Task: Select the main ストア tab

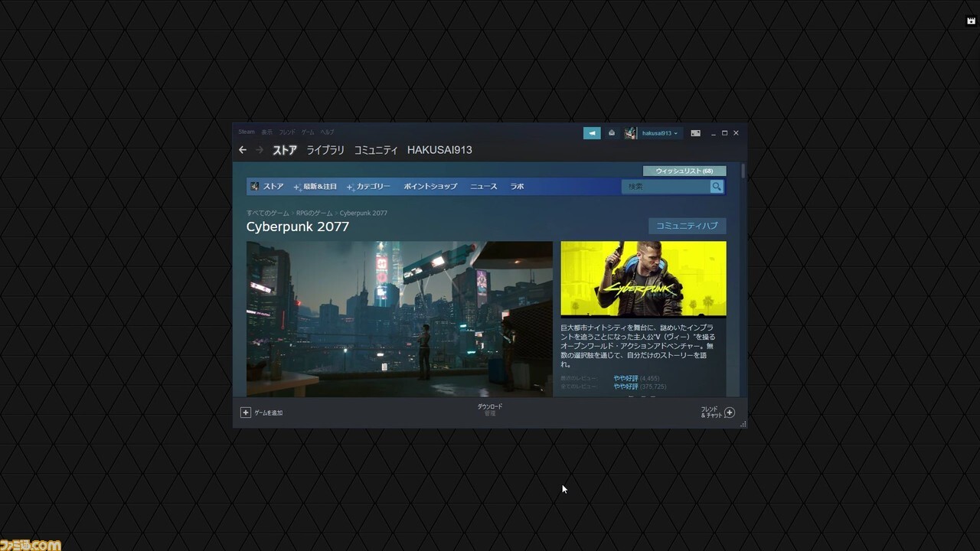Action: tap(285, 150)
